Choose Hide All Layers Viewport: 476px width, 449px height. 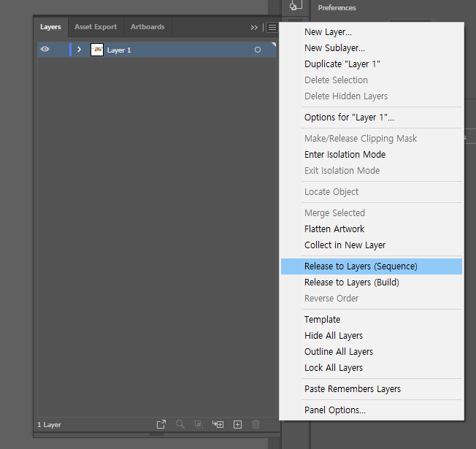pos(372,336)
